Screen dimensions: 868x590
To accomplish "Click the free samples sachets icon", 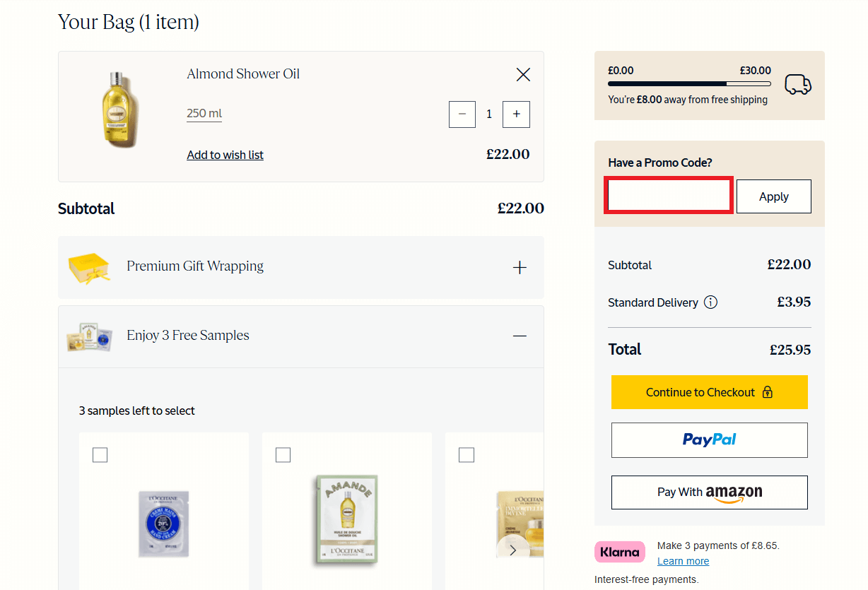I will 89,336.
